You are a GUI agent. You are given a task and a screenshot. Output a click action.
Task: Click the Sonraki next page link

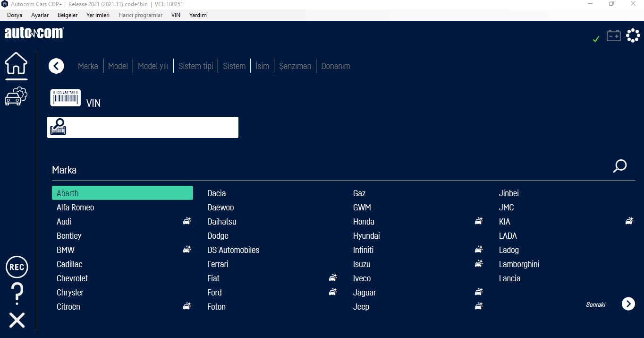pyautogui.click(x=596, y=304)
